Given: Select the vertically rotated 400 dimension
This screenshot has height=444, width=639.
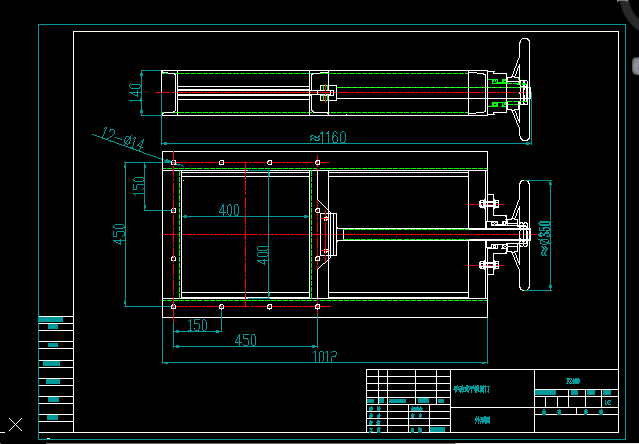Looking at the screenshot, I should click(x=263, y=255).
